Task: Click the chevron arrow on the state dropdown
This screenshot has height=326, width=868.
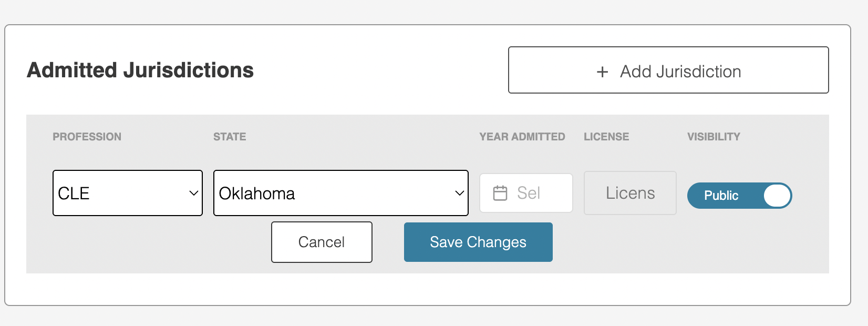Action: pyautogui.click(x=459, y=193)
